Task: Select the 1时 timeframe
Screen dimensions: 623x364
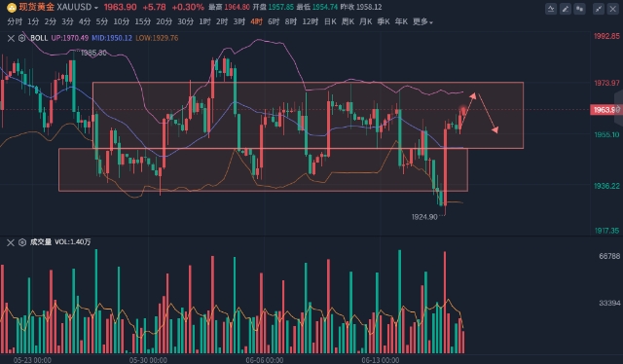Action: (x=204, y=21)
